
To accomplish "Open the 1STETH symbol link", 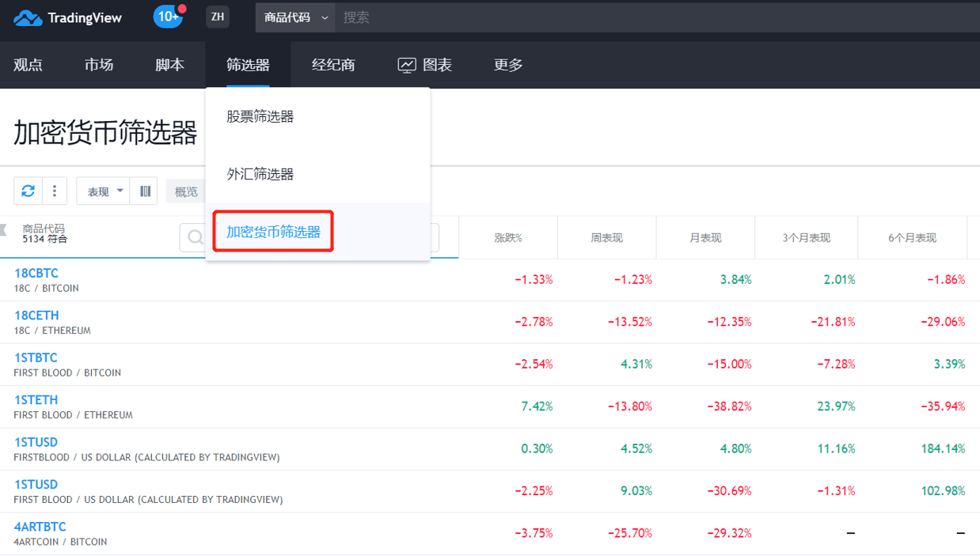I will (x=36, y=399).
